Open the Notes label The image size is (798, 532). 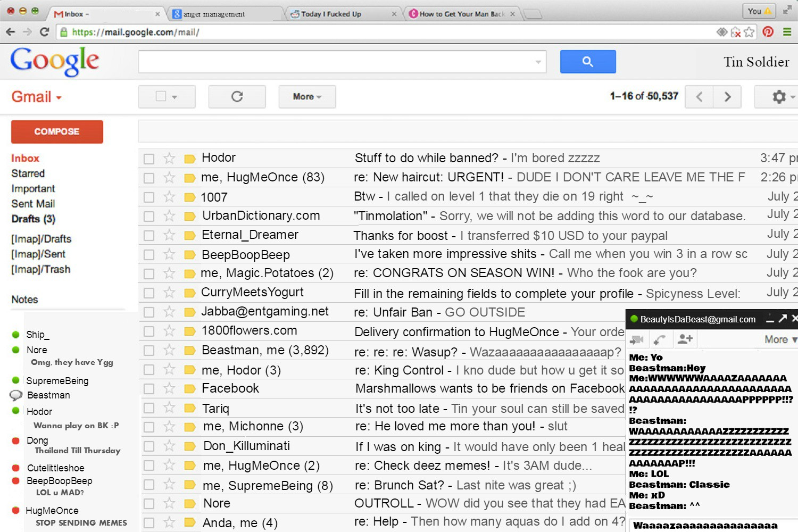click(x=24, y=300)
